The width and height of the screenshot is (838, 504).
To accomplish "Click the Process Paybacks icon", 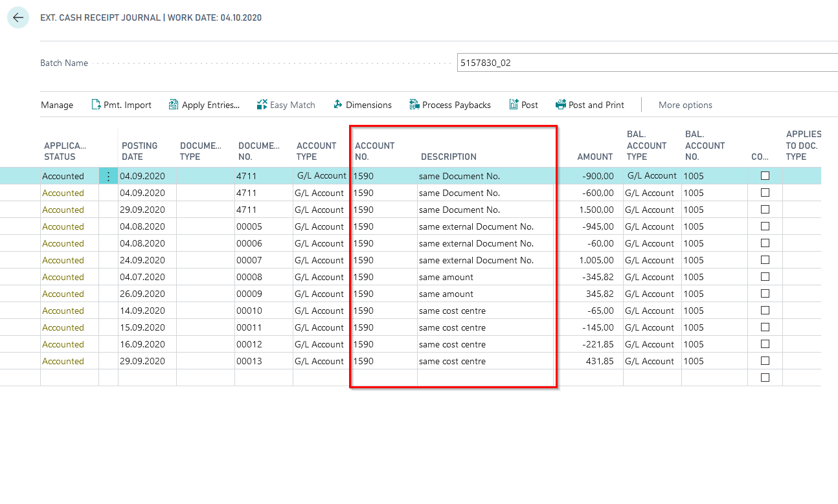I will [x=414, y=105].
